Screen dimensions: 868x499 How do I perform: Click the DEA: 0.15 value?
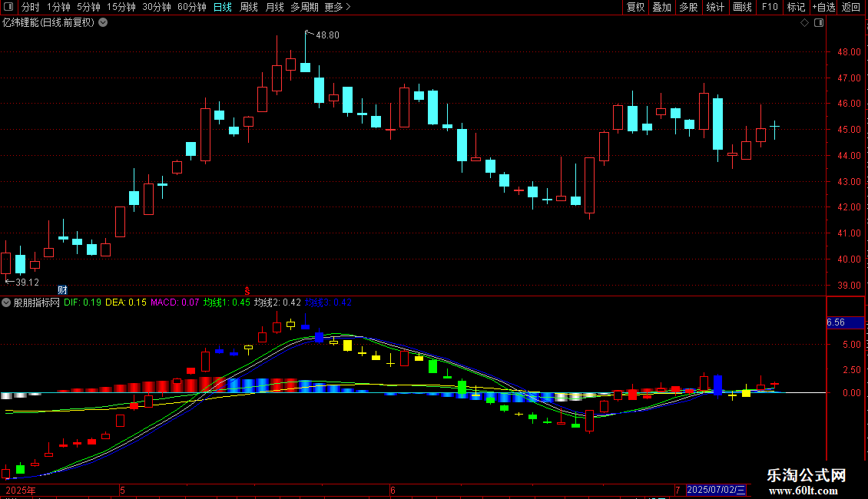pyautogui.click(x=126, y=302)
